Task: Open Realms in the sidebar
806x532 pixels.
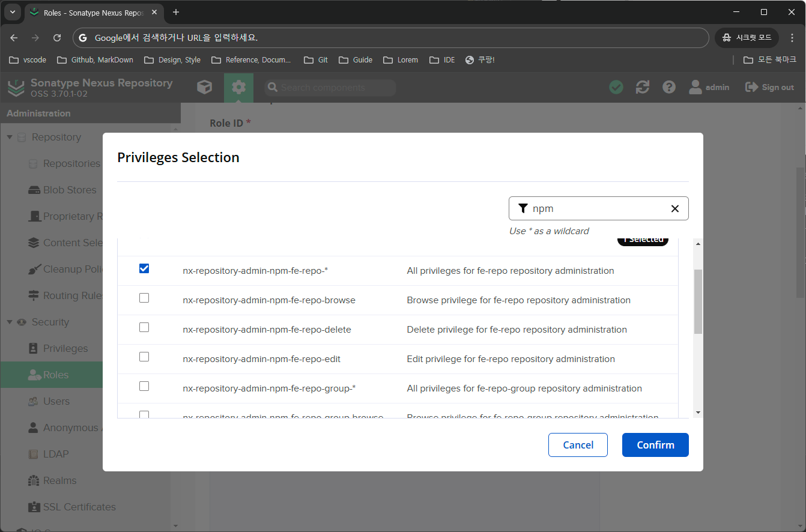Action: pos(52,480)
